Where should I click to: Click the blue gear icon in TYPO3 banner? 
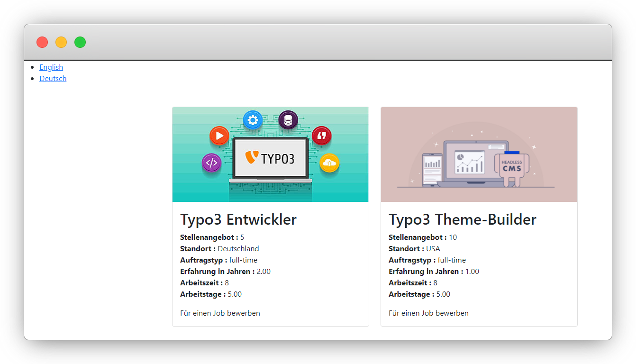point(253,120)
